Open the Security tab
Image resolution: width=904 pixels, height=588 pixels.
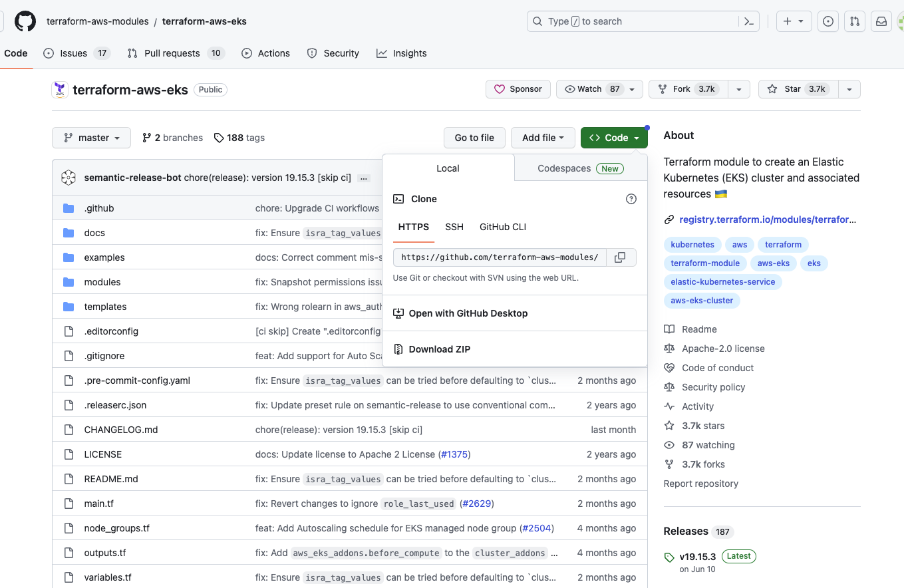333,53
